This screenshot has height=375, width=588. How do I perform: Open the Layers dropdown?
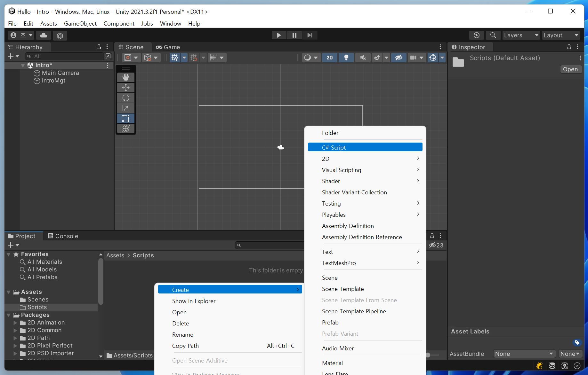tap(521, 35)
